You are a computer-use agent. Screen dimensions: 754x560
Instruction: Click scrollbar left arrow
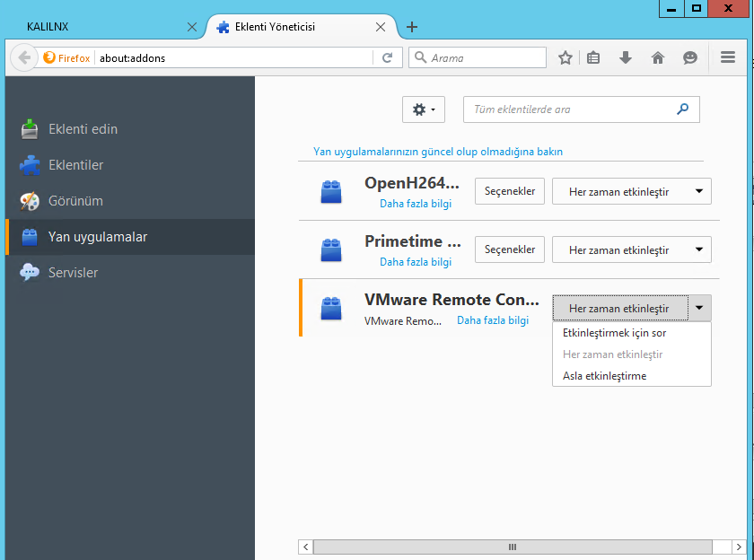tap(305, 547)
